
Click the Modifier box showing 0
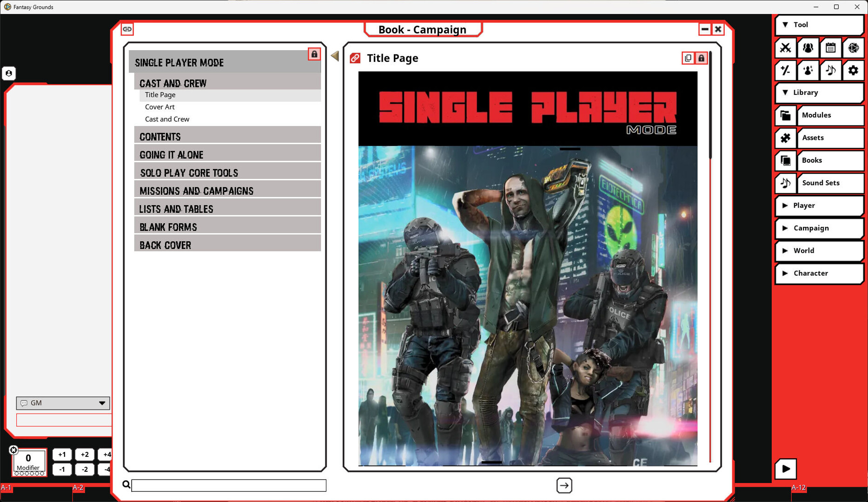(28, 462)
